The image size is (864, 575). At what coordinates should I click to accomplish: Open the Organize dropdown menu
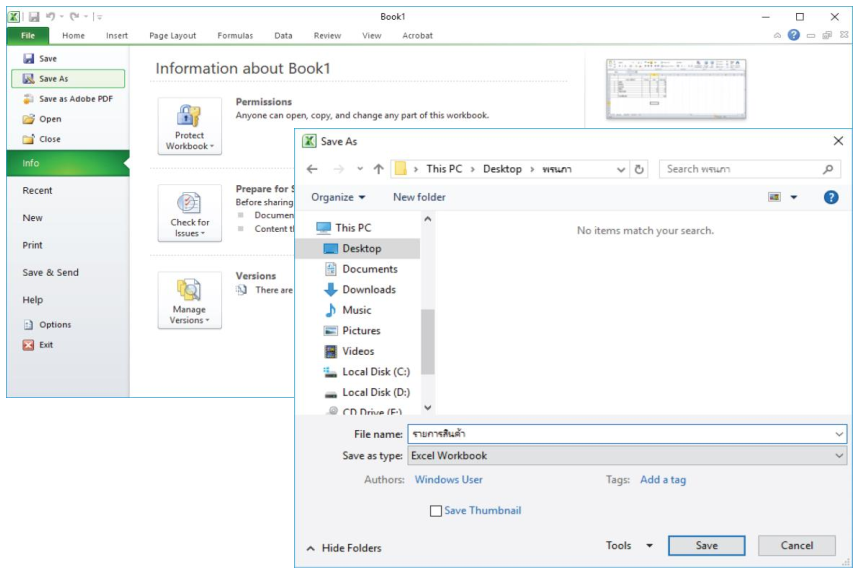[x=338, y=197]
